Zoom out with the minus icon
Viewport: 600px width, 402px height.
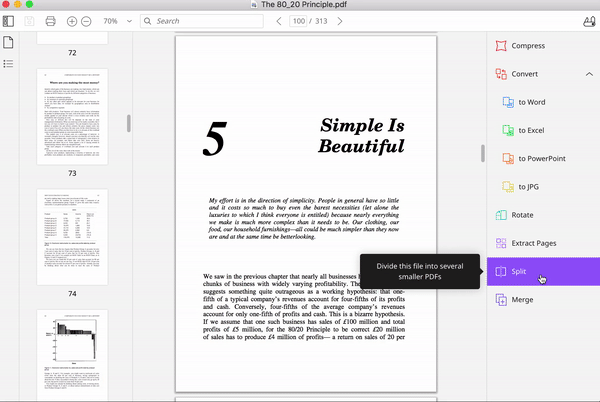pos(86,21)
